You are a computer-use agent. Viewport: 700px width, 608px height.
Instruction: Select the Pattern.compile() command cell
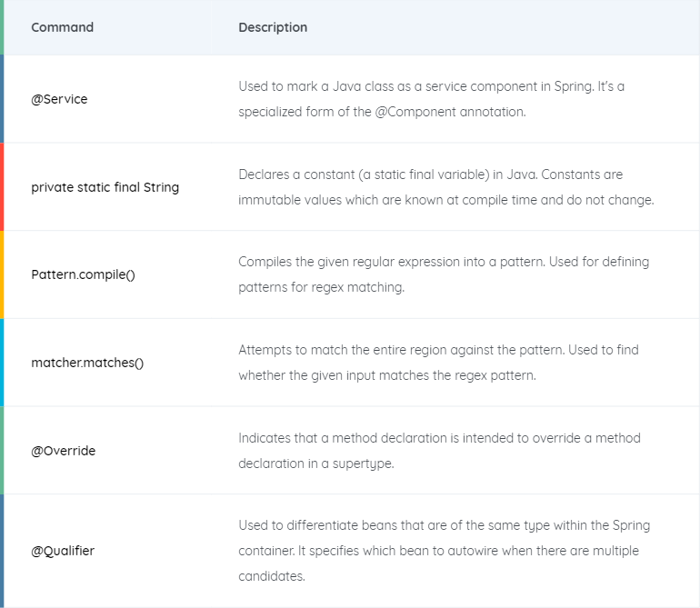(x=83, y=274)
